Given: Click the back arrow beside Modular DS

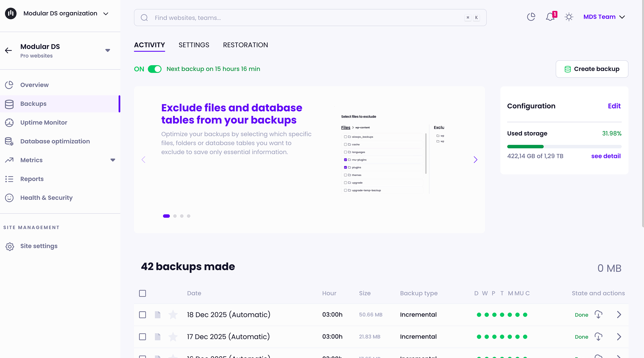Looking at the screenshot, I should tap(9, 50).
